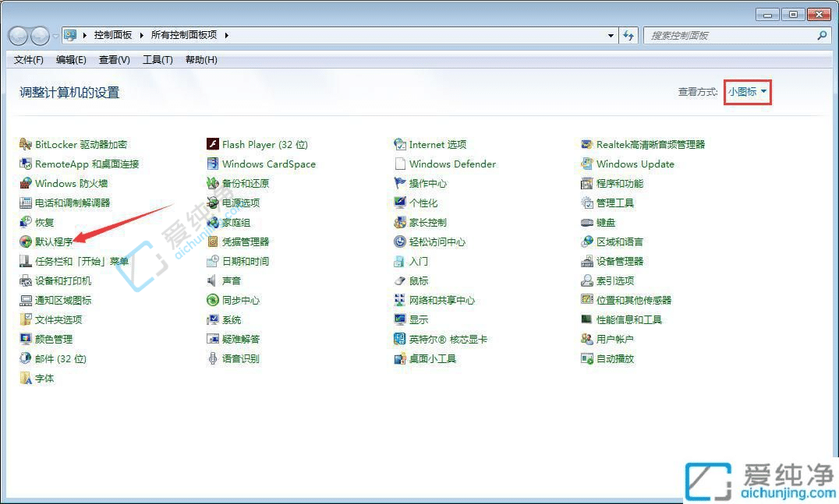展开地址栏的下拉箭头
This screenshot has height=504, width=839.
click(x=611, y=35)
